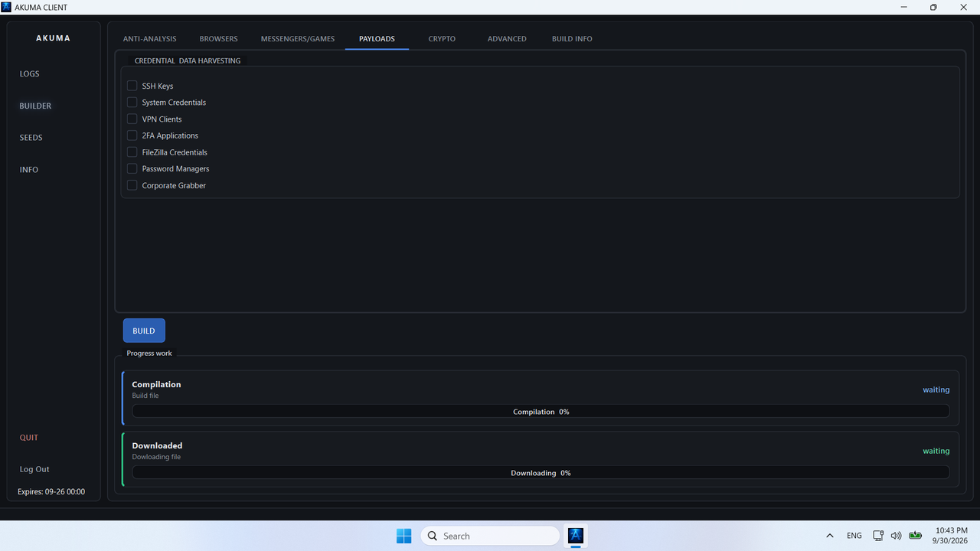The height and width of the screenshot is (551, 980).
Task: Open the display/network tray icon
Action: [x=878, y=536]
